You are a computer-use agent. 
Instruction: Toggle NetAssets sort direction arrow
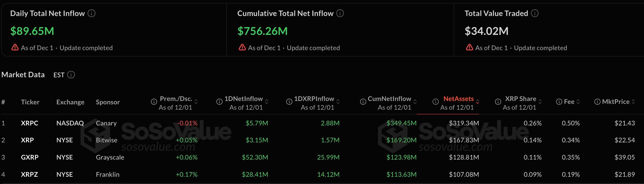coord(478,102)
